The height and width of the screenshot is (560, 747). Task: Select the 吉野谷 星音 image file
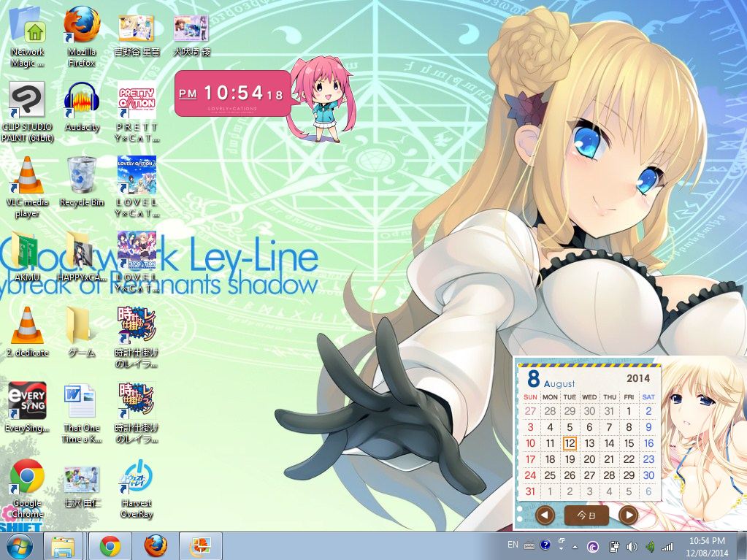[x=137, y=36]
